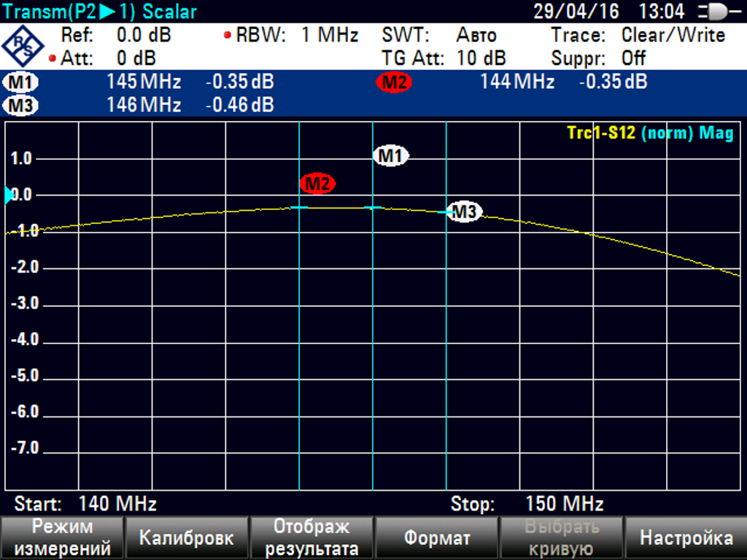This screenshot has width=747, height=560.
Task: Click the -7.0 axis label
Action: tap(25, 448)
